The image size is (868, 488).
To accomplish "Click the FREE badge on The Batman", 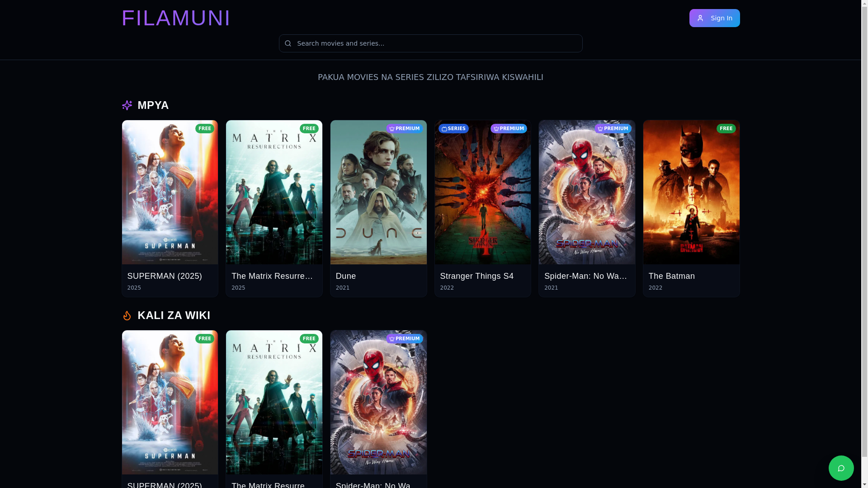I will [x=726, y=128].
